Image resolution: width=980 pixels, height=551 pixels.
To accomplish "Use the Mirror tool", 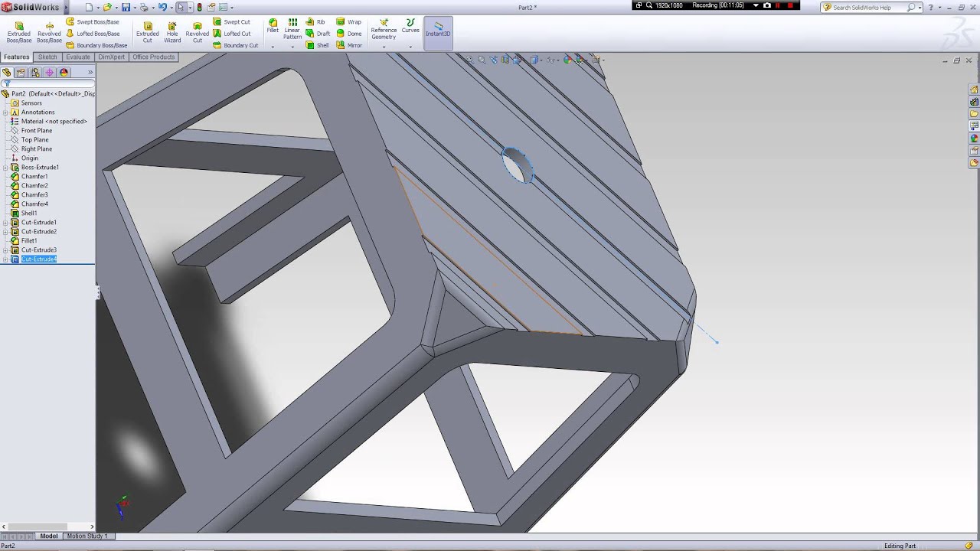I will [x=348, y=45].
